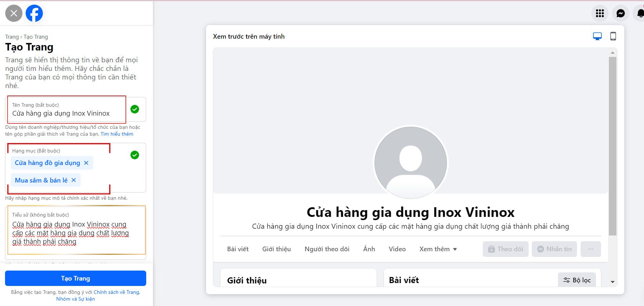Viewport: 644px width, 306px height.
Task: Open the Messenger icon in the top bar
Action: click(620, 13)
